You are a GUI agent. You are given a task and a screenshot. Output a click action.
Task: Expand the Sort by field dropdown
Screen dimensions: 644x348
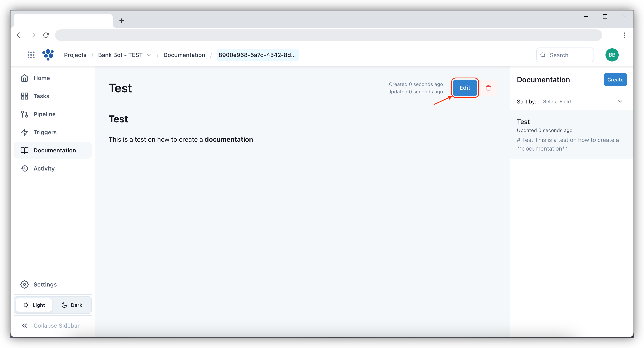[582, 102]
